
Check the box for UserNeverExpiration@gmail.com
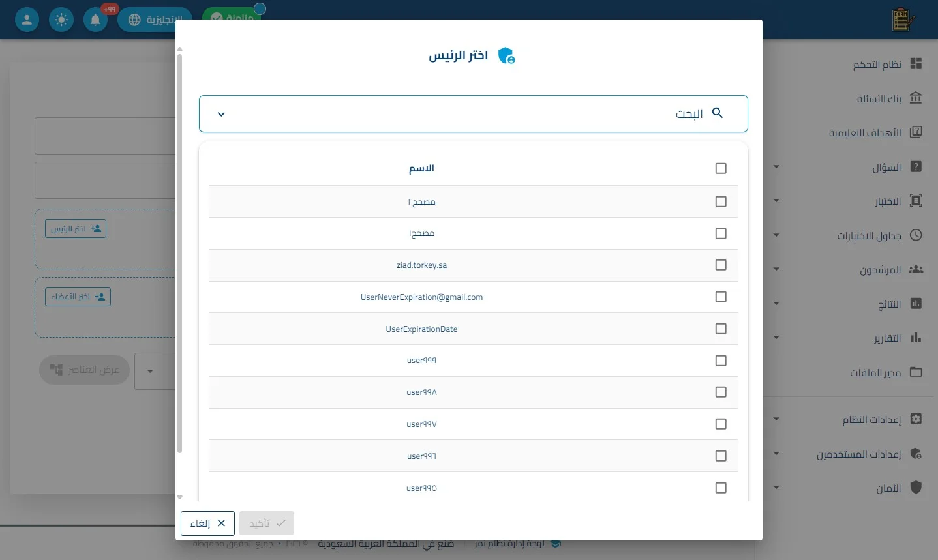coord(721,297)
